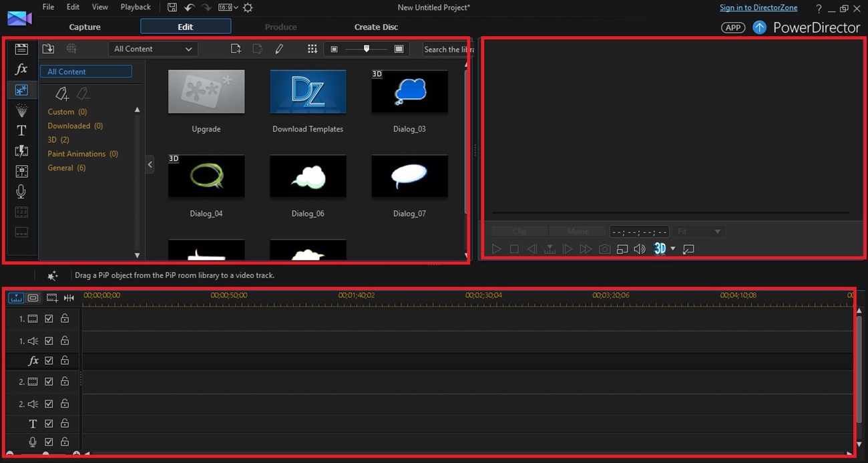The image size is (868, 463).
Task: Uncheck audio track 1 checkbox
Action: click(49, 341)
